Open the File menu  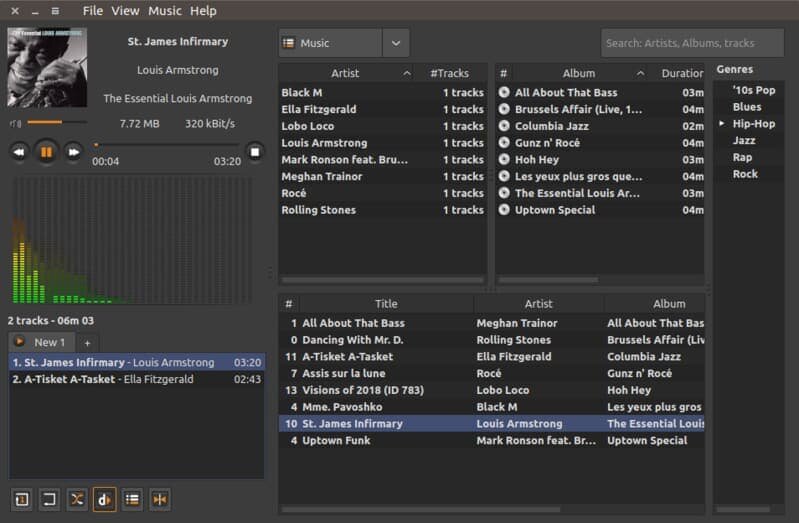pyautogui.click(x=93, y=11)
